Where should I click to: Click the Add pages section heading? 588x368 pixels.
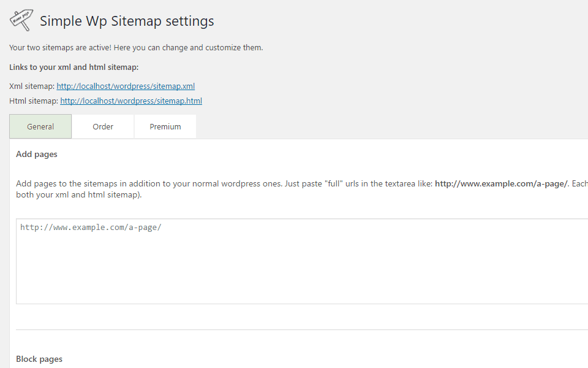coord(37,155)
